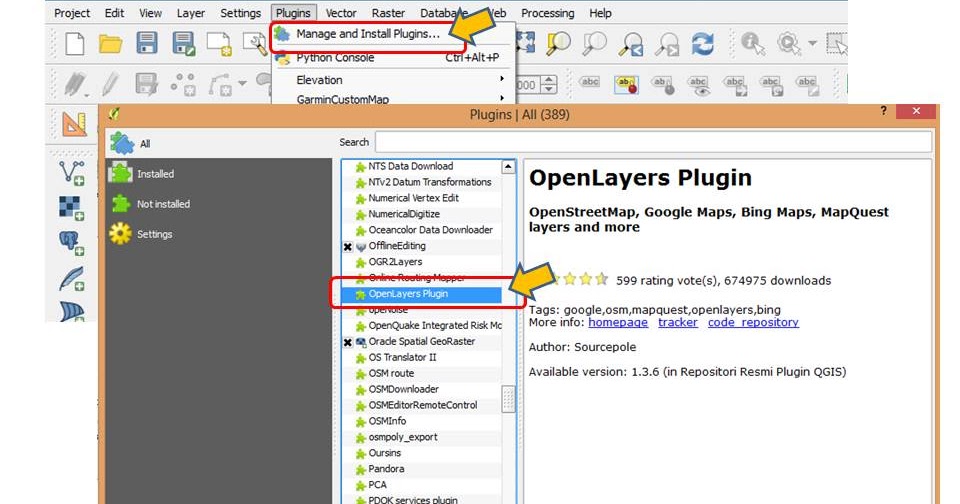960x504 pixels.
Task: Click the Refresh map icon
Action: 703,44
